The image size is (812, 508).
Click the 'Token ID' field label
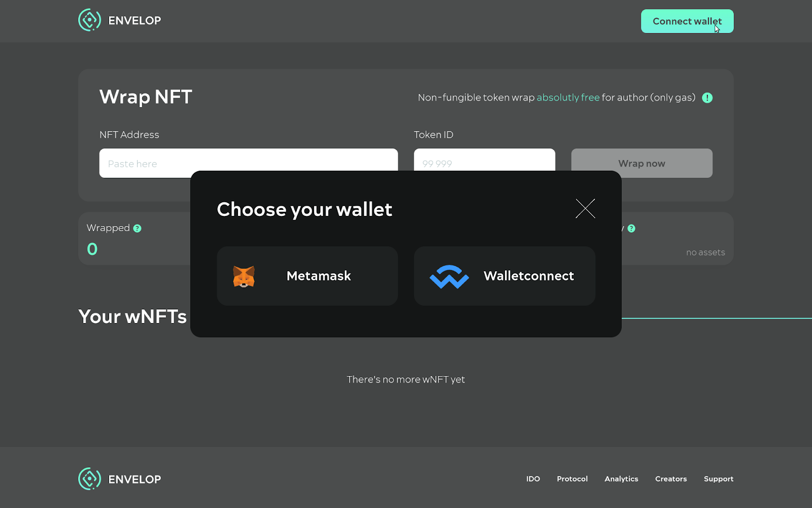pyautogui.click(x=433, y=135)
